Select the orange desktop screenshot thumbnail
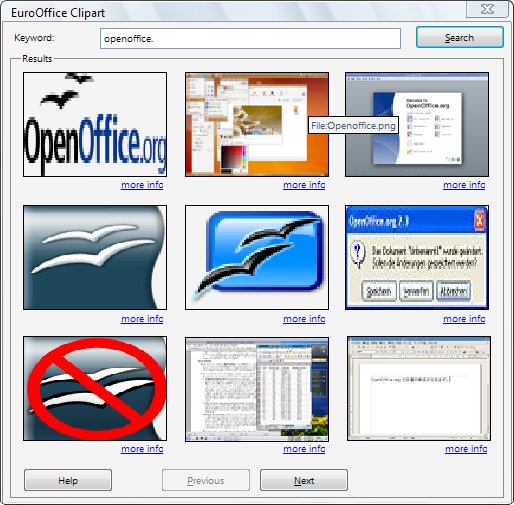The height and width of the screenshot is (505, 514). point(257,124)
